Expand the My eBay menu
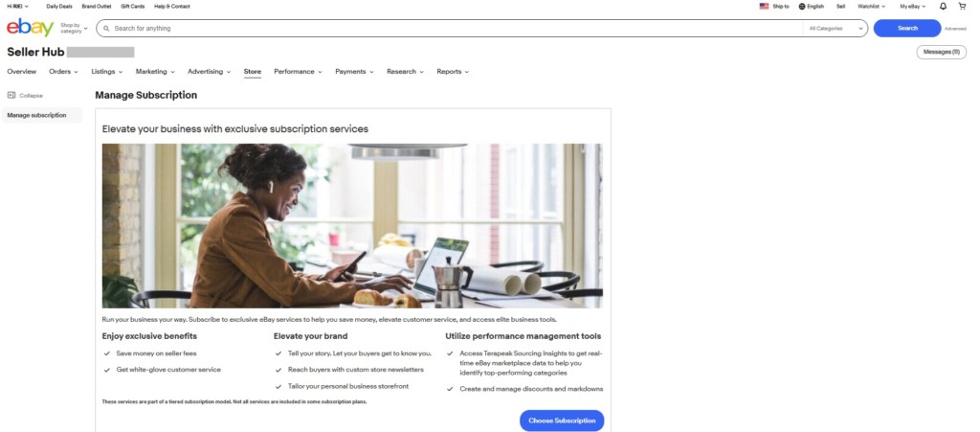The height and width of the screenshot is (432, 980). click(912, 7)
